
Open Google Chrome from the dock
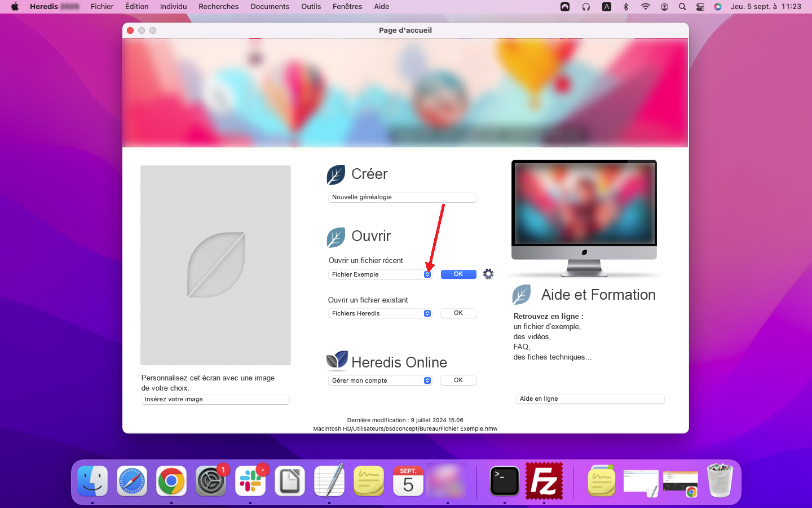(171, 481)
